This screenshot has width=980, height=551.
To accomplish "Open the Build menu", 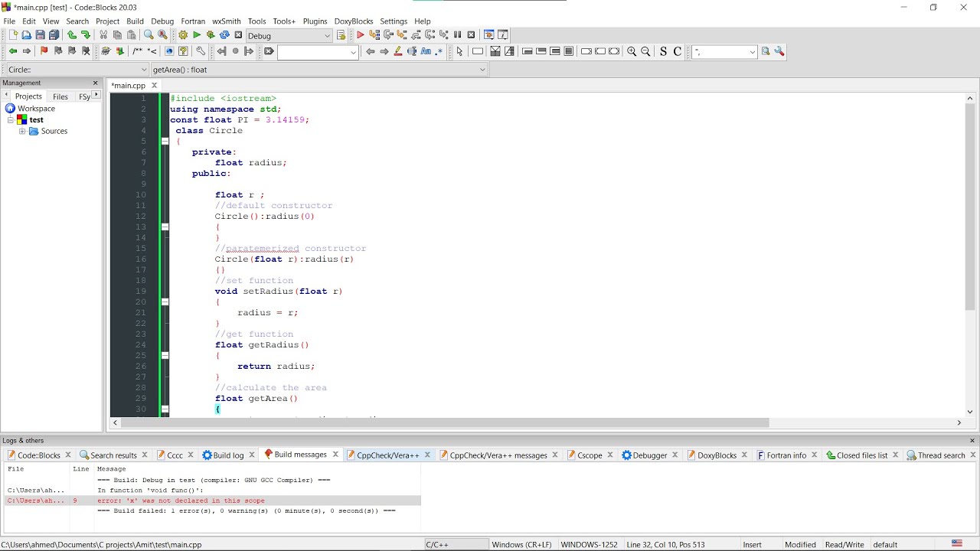I will (x=135, y=21).
